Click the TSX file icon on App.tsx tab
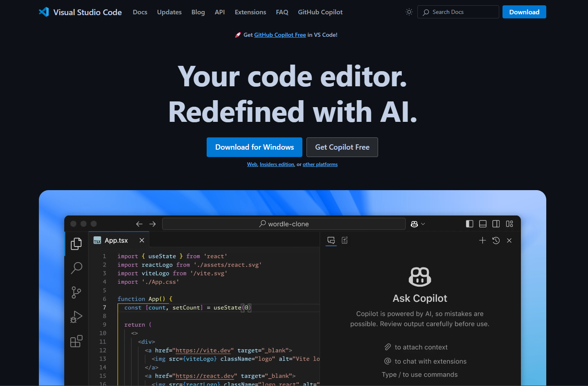588x386 pixels. [x=97, y=240]
